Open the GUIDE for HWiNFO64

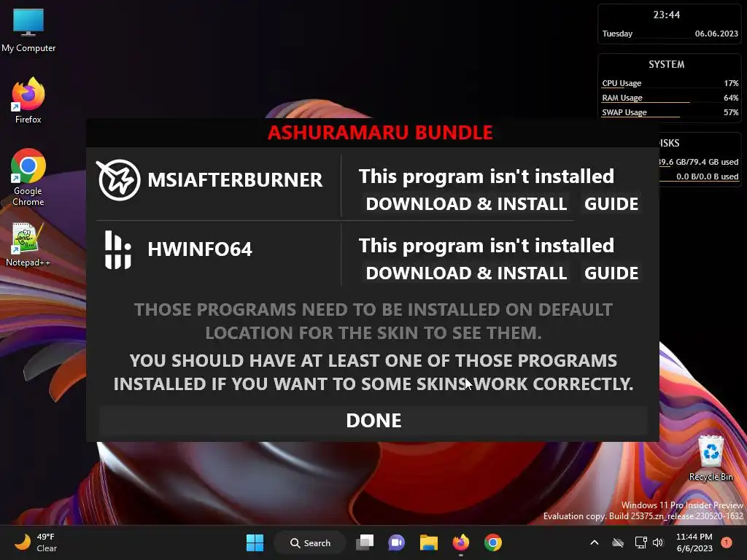click(x=611, y=273)
